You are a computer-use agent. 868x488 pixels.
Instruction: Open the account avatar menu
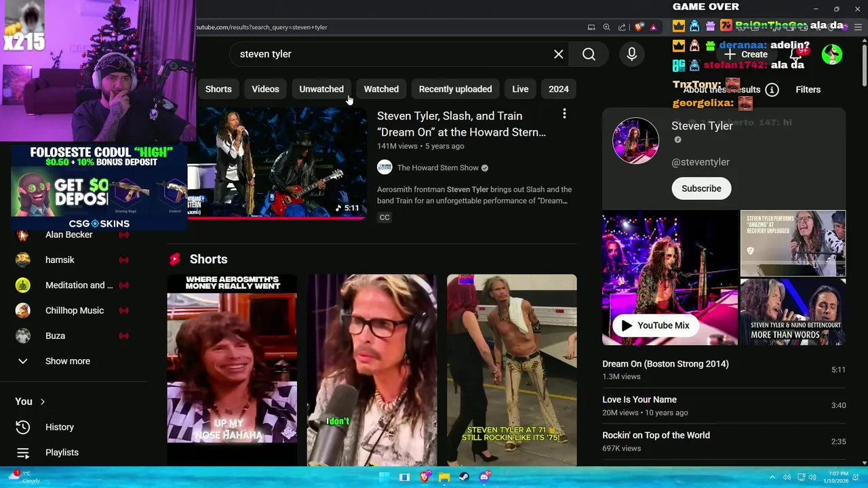coord(832,54)
